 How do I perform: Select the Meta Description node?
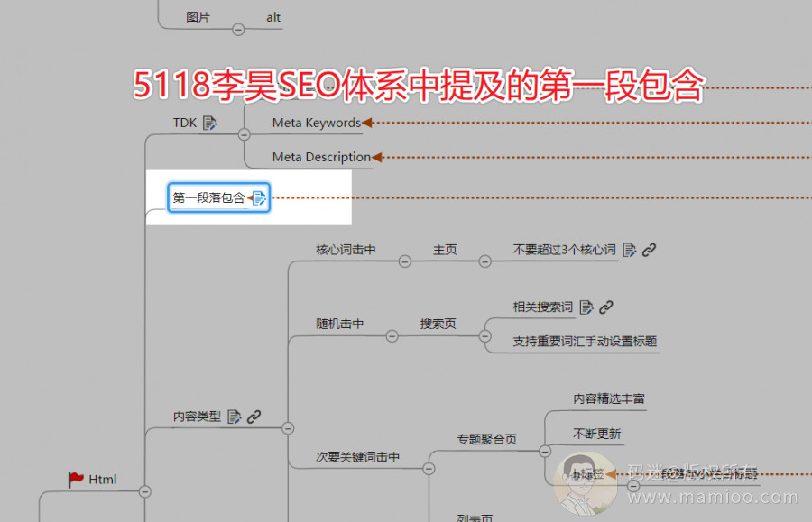[x=321, y=157]
